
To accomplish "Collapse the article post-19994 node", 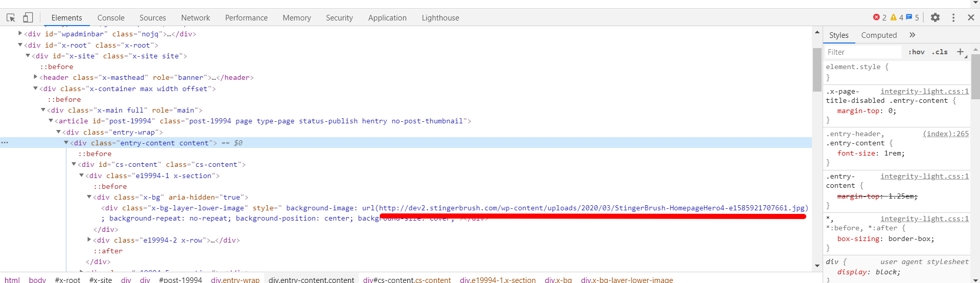I will pyautogui.click(x=51, y=120).
